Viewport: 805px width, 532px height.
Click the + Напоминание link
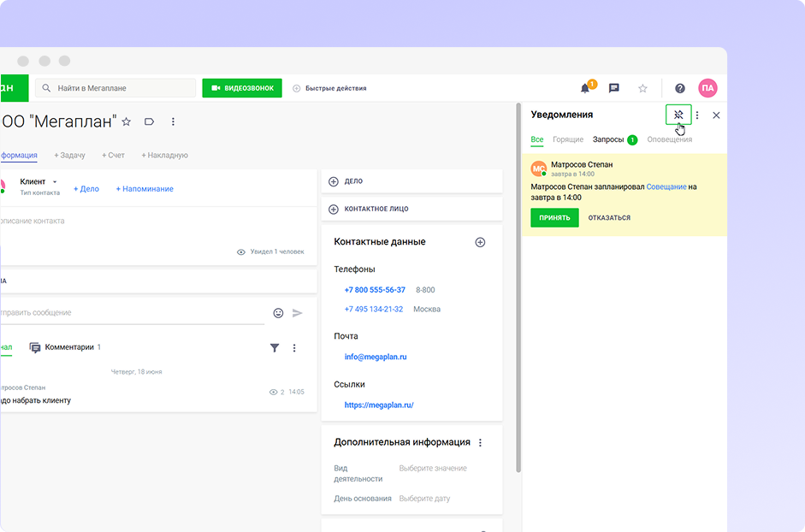145,189
